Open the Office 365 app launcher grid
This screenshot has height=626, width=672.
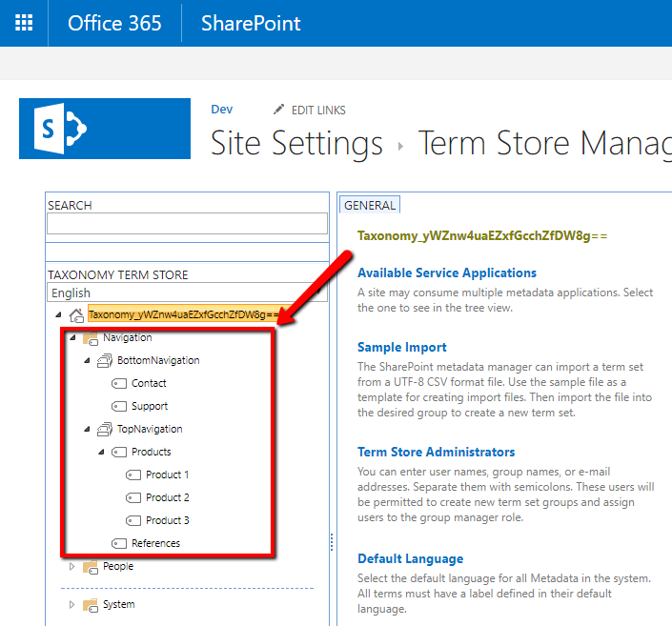(24, 23)
